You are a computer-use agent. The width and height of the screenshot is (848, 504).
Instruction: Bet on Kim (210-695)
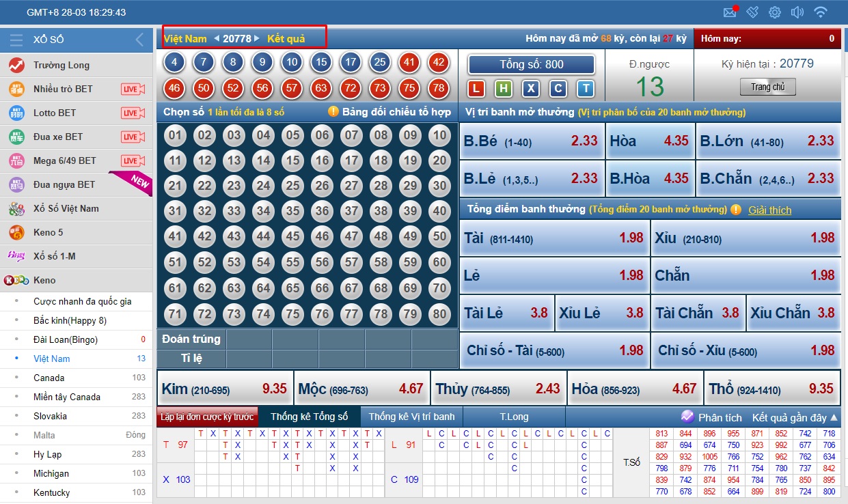click(225, 389)
